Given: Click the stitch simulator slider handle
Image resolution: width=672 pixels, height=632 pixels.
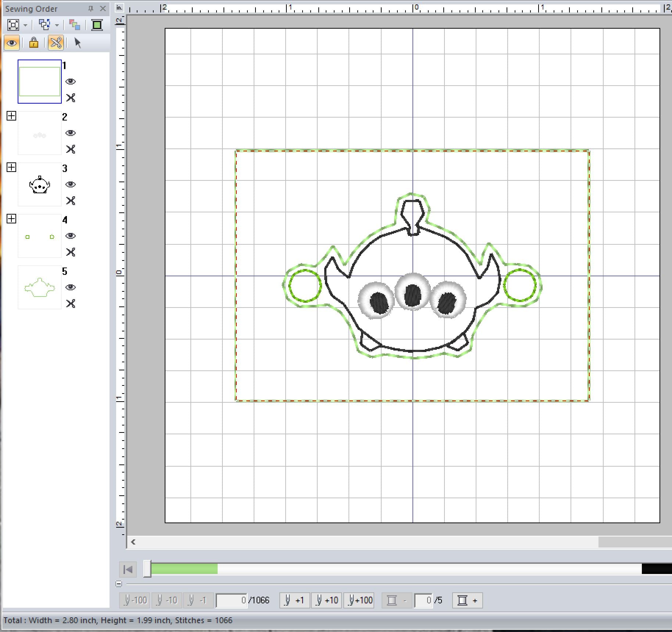Looking at the screenshot, I should point(147,569).
